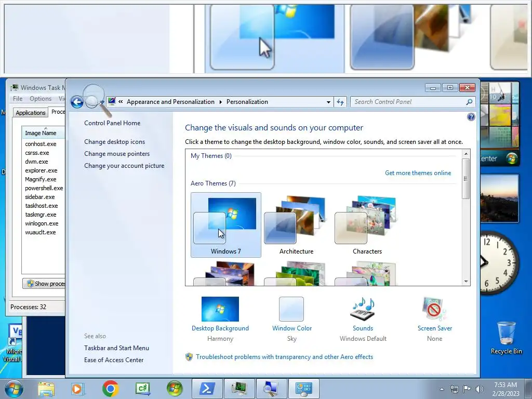Open taskbar date and time 7:53 AM
This screenshot has width=532, height=399.
pyautogui.click(x=506, y=389)
